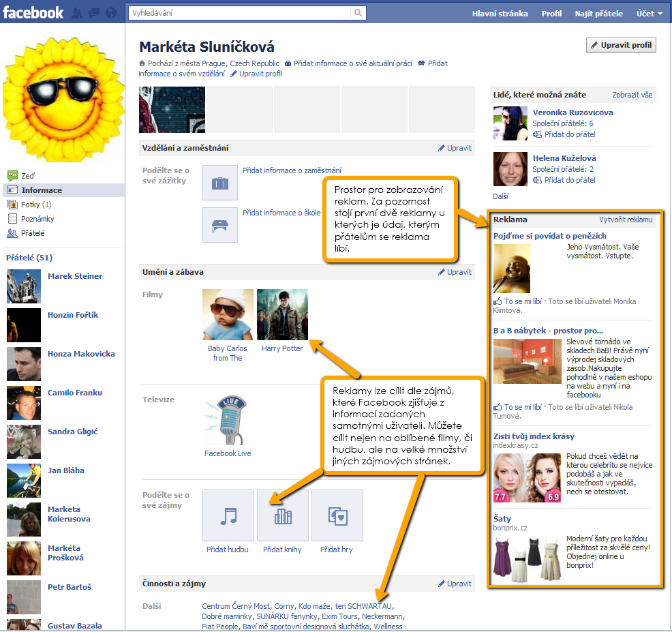Viewport: 672px width, 632px height.
Task: Click Přidat informace o zaměstnání link
Action: (292, 170)
